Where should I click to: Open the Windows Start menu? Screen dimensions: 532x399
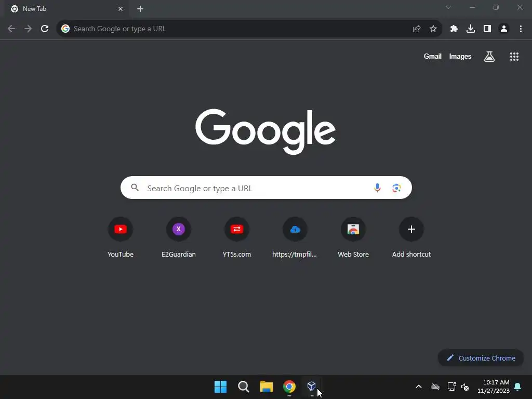click(220, 387)
